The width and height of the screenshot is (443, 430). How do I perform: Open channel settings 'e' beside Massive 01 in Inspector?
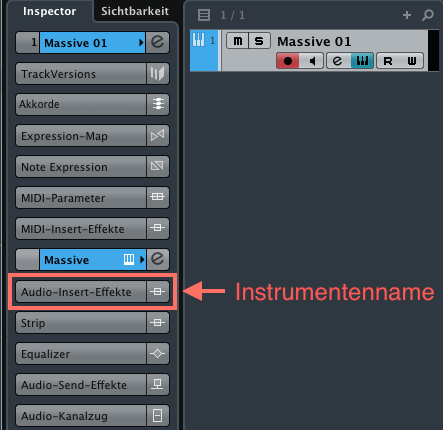pos(158,42)
